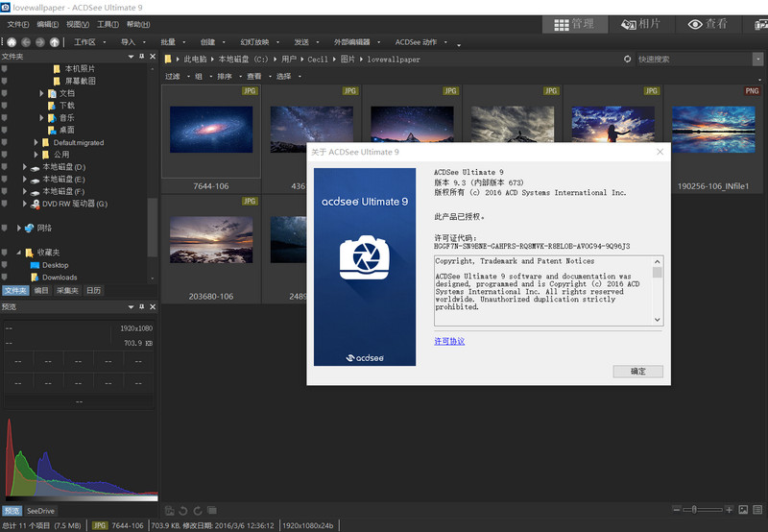Click the up-one-level arrow icon
The width and height of the screenshot is (768, 532).
pos(55,42)
